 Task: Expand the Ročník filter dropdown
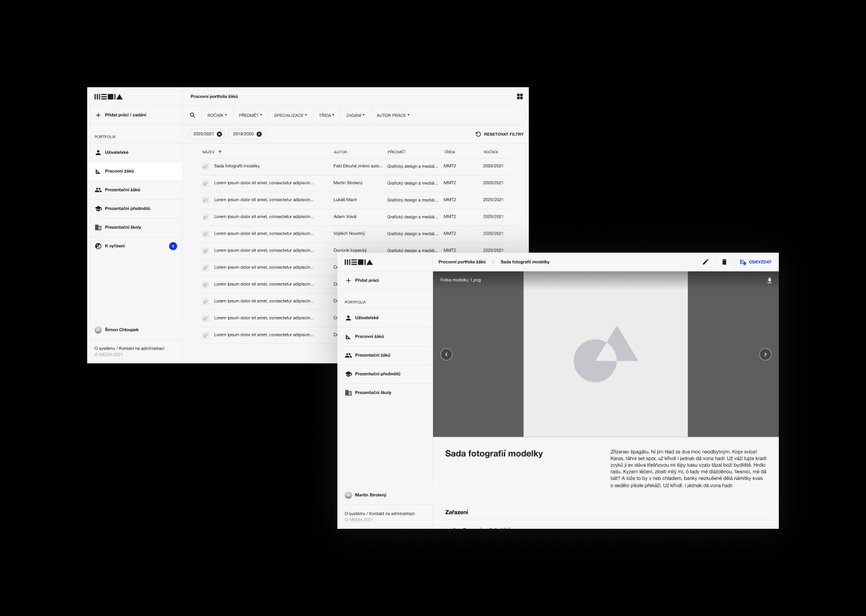[217, 115]
